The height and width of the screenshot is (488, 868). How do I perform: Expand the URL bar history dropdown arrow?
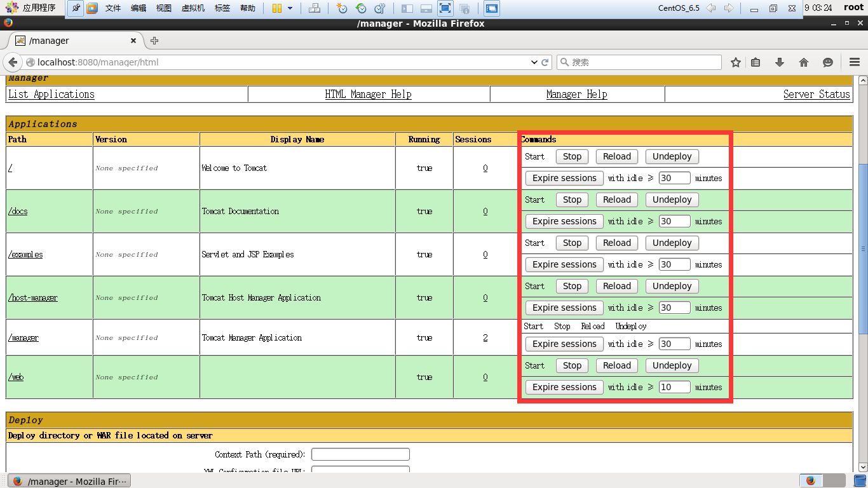click(x=534, y=62)
